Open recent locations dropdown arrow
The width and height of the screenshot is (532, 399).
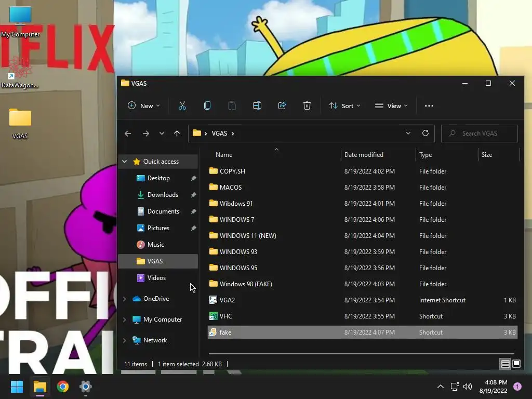coord(162,134)
